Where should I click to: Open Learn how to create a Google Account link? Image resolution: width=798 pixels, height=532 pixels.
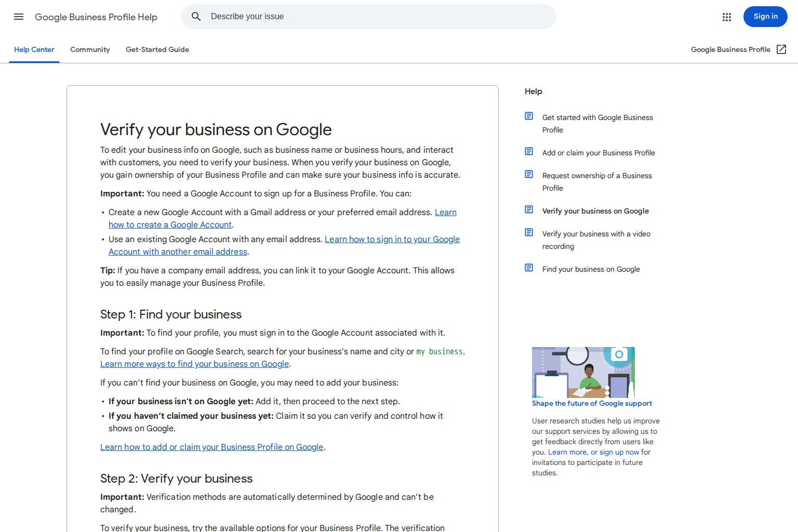pyautogui.click(x=283, y=218)
